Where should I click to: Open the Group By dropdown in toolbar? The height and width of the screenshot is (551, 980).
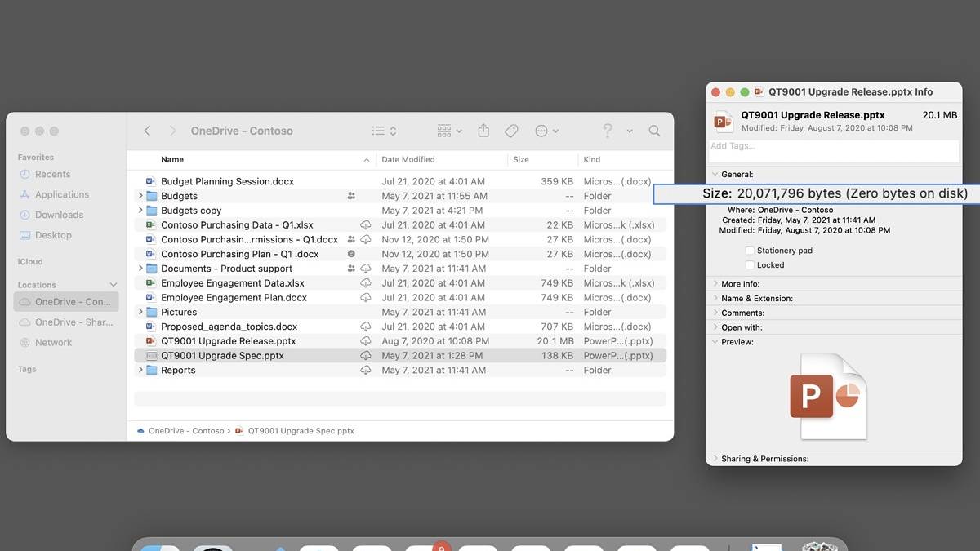coord(449,131)
